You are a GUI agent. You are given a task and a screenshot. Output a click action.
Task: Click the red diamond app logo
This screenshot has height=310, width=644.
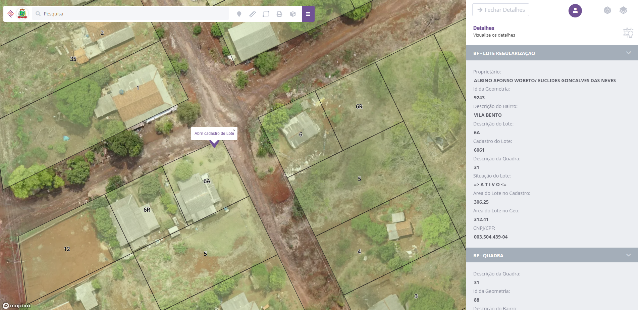(11, 14)
